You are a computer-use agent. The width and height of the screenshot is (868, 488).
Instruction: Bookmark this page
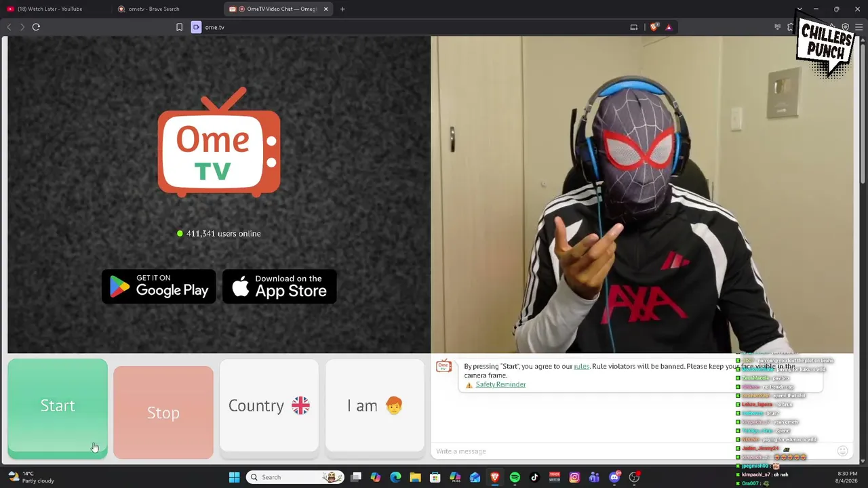179,27
